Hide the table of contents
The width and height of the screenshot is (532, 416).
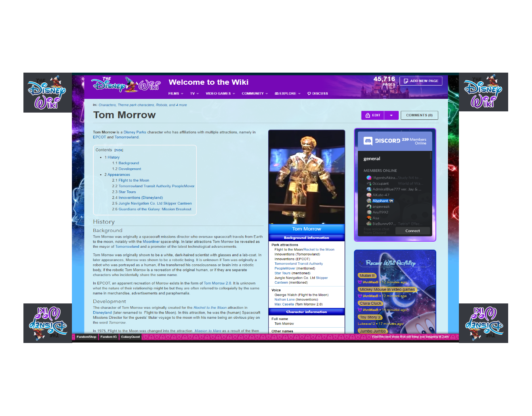pos(119,150)
